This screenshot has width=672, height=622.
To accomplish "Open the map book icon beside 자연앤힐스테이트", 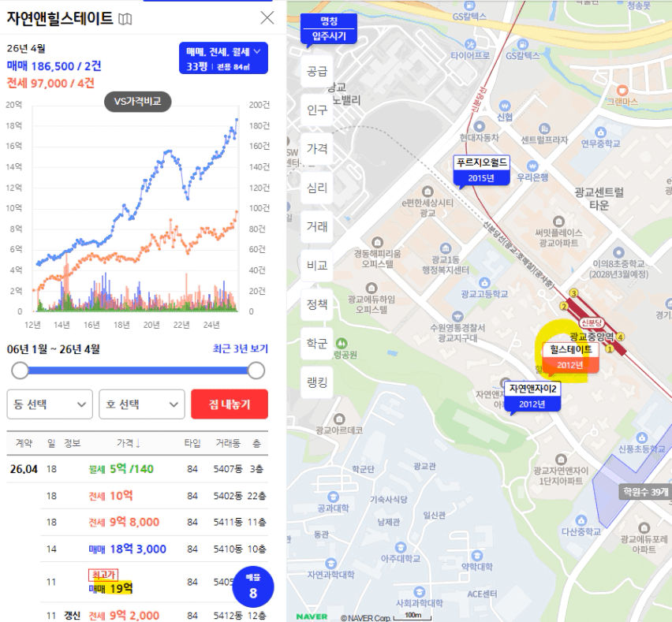I will (x=125, y=19).
